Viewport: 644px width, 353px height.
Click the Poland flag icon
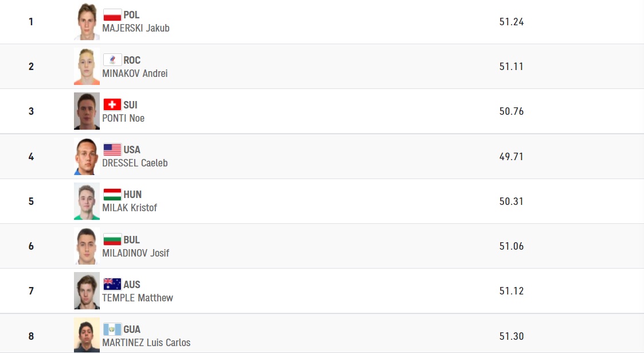(112, 15)
